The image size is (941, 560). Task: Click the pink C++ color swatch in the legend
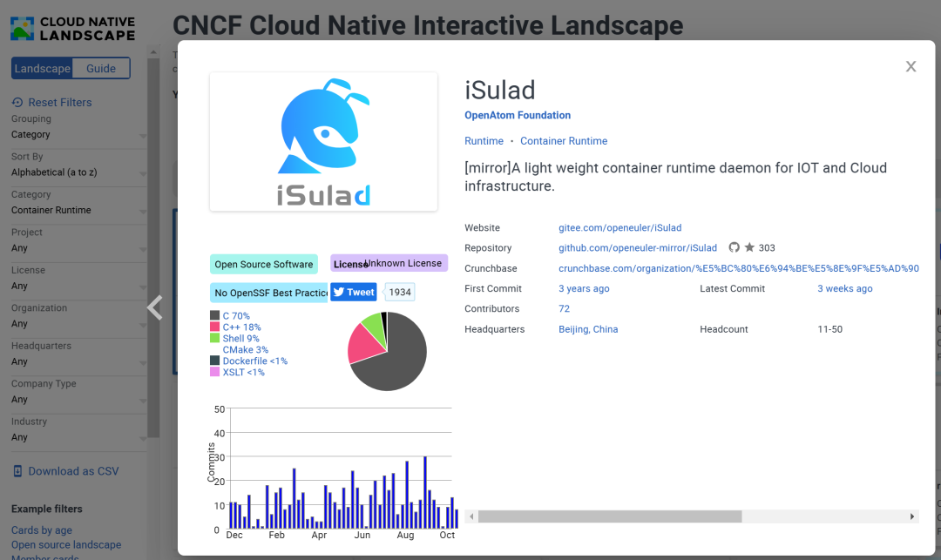coord(216,327)
